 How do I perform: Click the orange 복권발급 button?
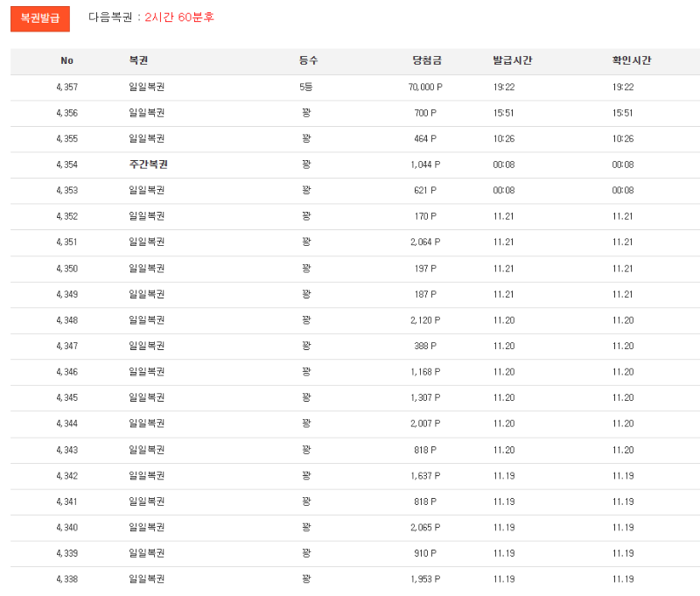[x=39, y=19]
